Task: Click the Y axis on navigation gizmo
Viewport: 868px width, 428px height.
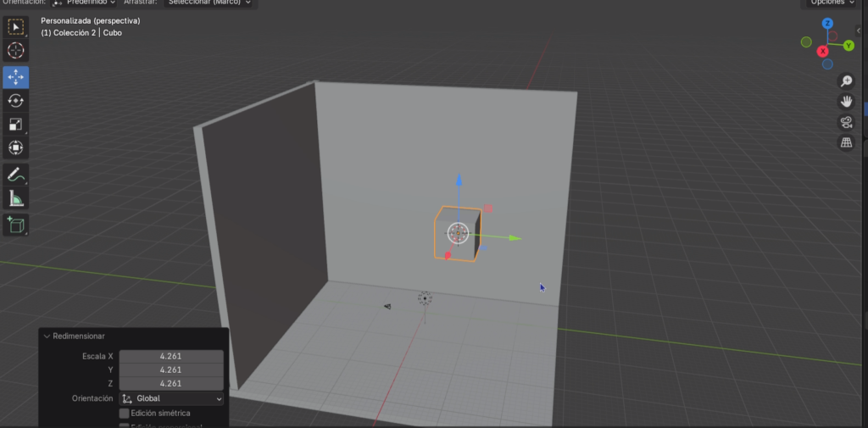Action: point(849,46)
